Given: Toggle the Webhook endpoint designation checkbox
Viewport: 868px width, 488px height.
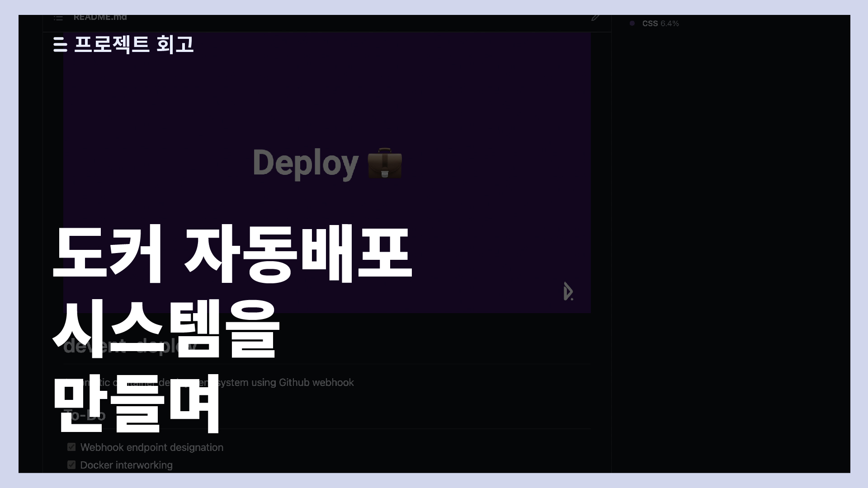Looking at the screenshot, I should click(x=71, y=447).
